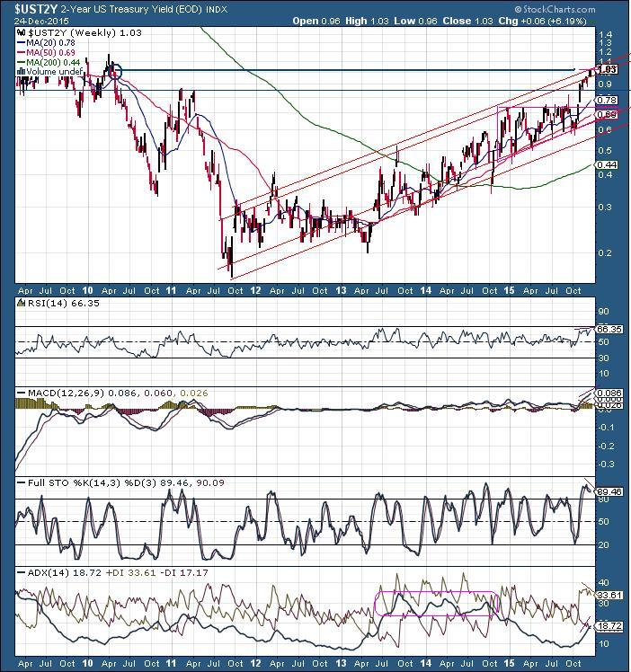Click the 66.35 RSI value tag on right

pos(609,329)
